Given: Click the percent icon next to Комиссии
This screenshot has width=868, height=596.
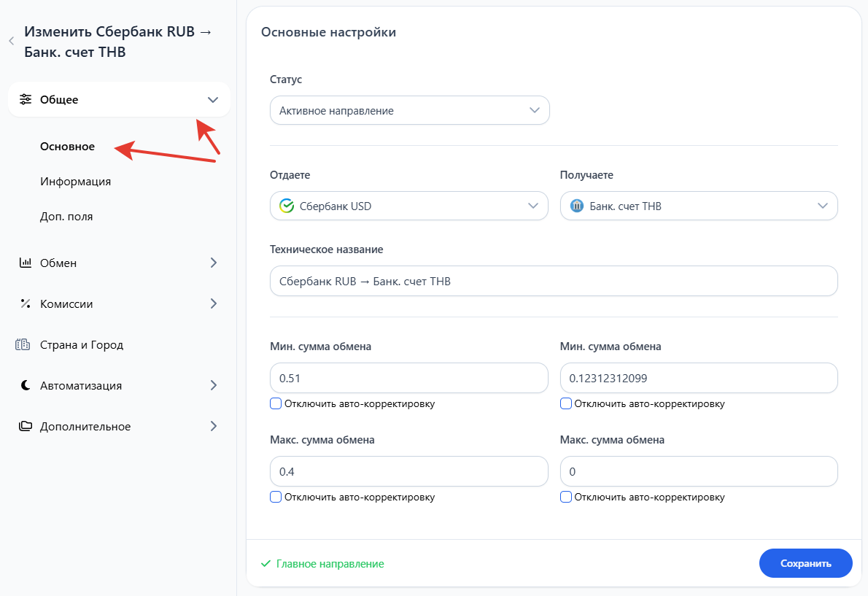Looking at the screenshot, I should (26, 303).
